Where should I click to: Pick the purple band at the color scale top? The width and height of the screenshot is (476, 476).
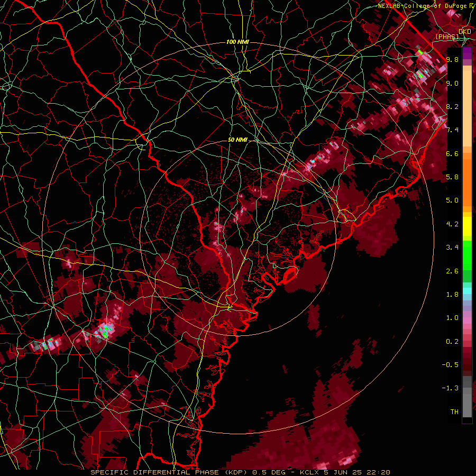467,53
